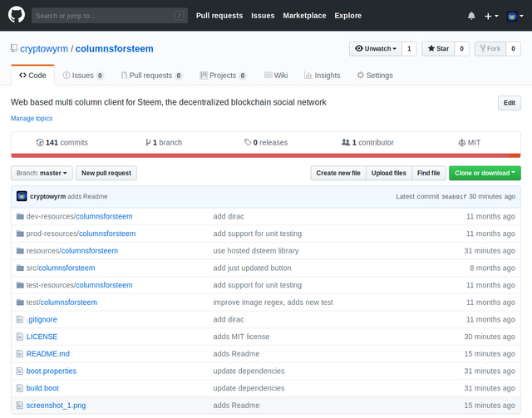Open the prod-resources/columnsforsteem folder
The width and height of the screenshot is (532, 418).
pos(81,234)
